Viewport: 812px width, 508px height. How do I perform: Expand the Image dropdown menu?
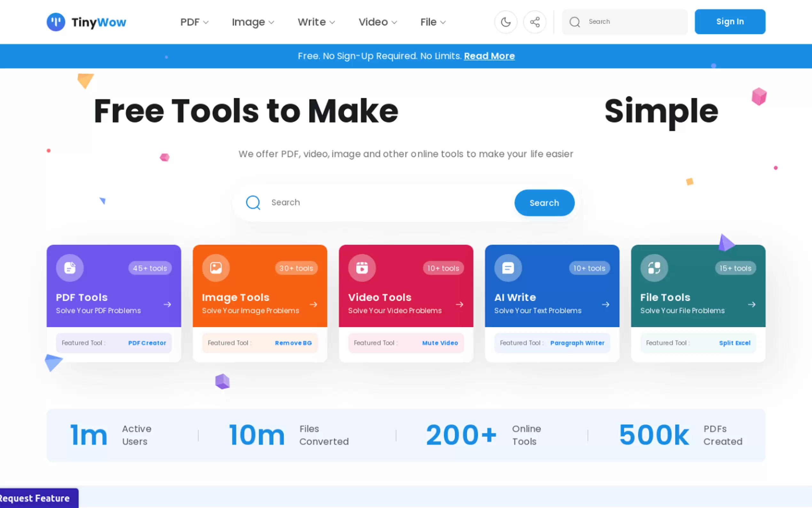253,22
